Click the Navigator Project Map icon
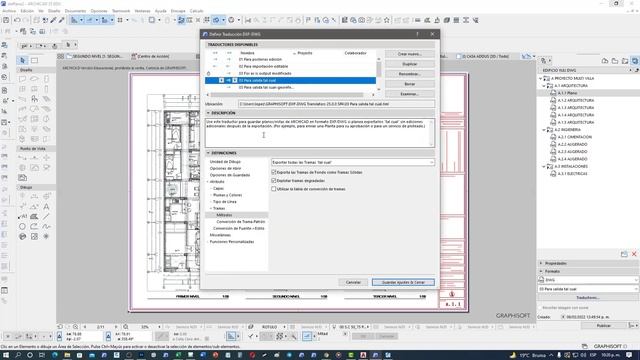Image resolution: width=640 pixels, height=360 pixels. pos(605,61)
